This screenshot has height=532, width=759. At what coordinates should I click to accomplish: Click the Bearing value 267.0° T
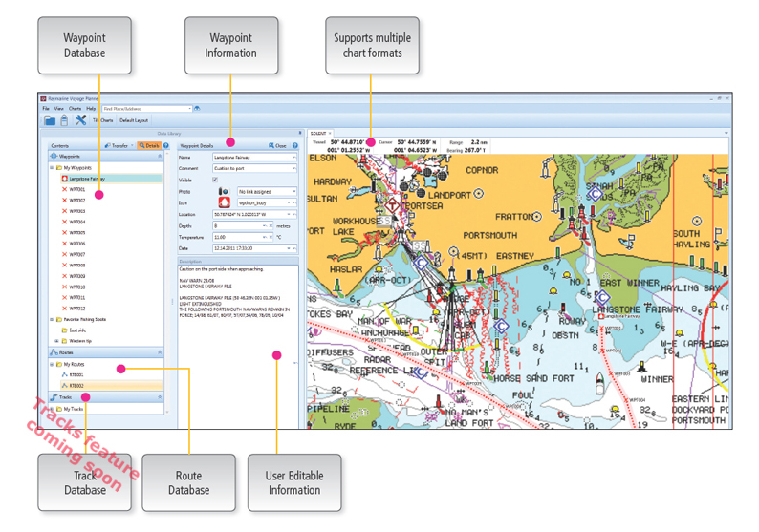click(474, 150)
